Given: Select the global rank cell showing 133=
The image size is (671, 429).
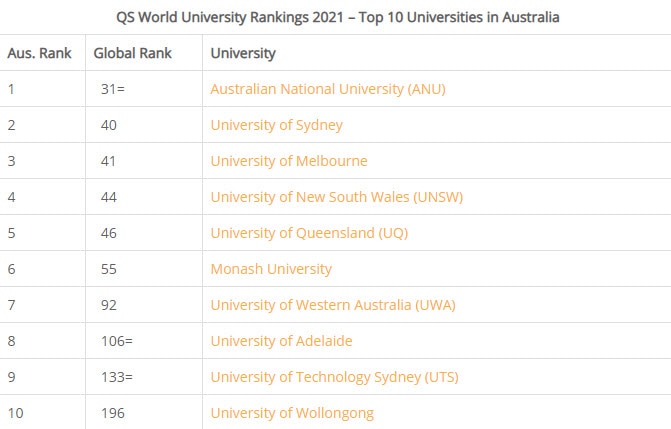Looking at the screenshot, I should (116, 377).
